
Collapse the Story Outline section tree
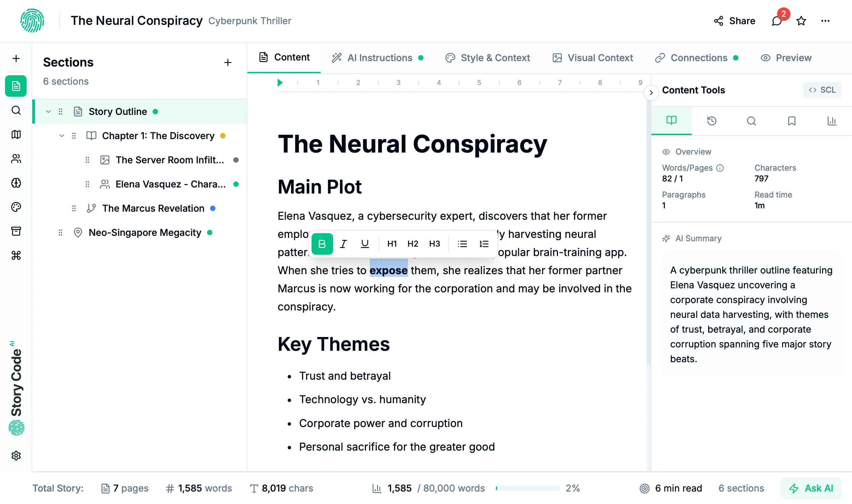tap(48, 111)
